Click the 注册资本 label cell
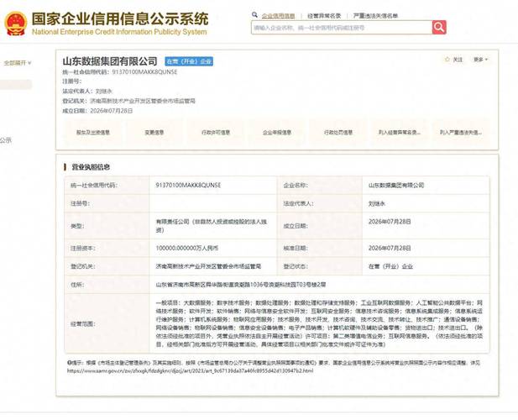Image resolution: width=518 pixels, height=420 pixels. pos(107,248)
